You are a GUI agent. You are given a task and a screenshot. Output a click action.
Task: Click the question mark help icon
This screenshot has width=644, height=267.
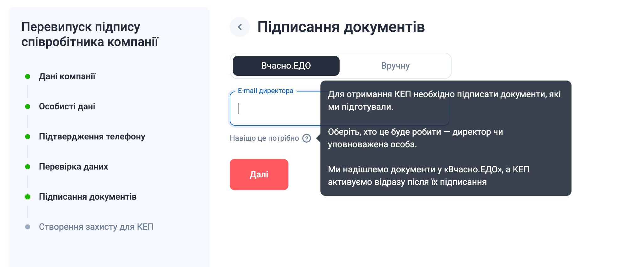(x=307, y=138)
